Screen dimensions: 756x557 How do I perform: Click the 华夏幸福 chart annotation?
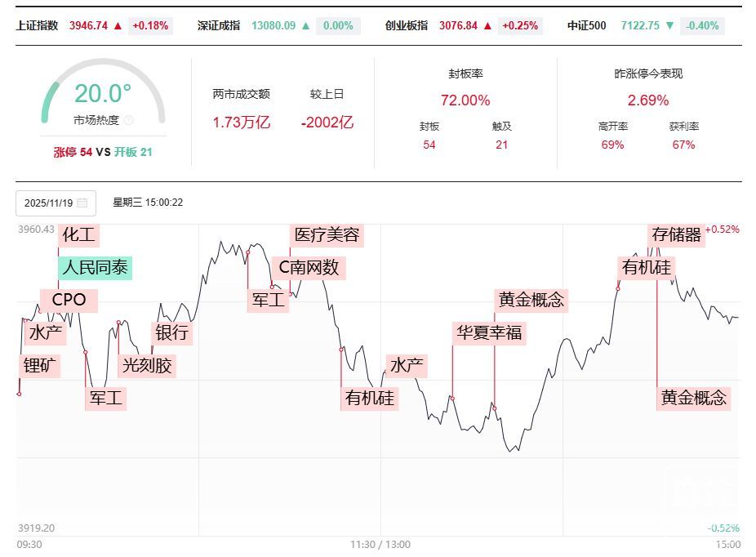(x=489, y=332)
